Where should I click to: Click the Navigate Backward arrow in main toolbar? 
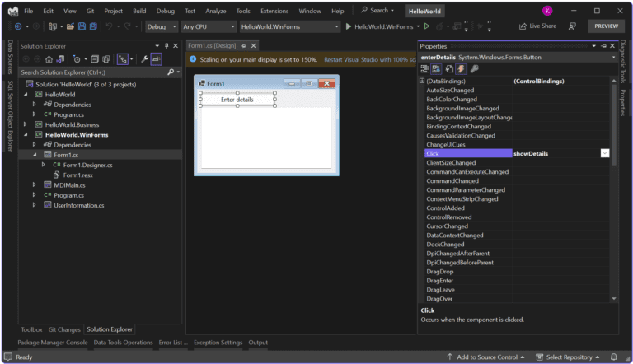click(x=18, y=26)
